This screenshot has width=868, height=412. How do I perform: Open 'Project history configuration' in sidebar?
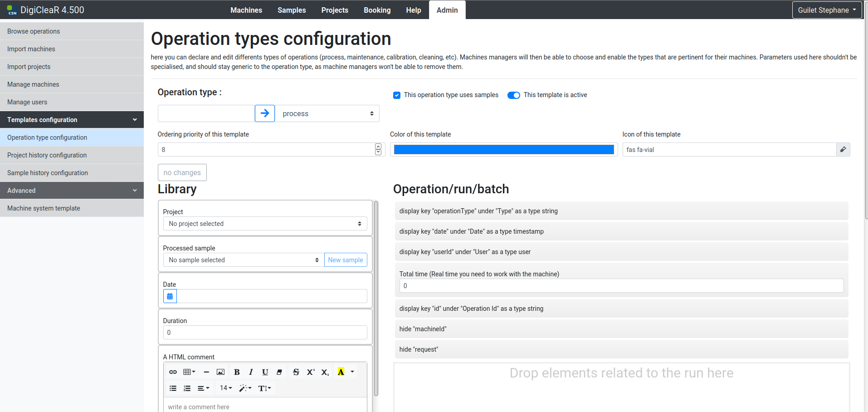(x=47, y=155)
